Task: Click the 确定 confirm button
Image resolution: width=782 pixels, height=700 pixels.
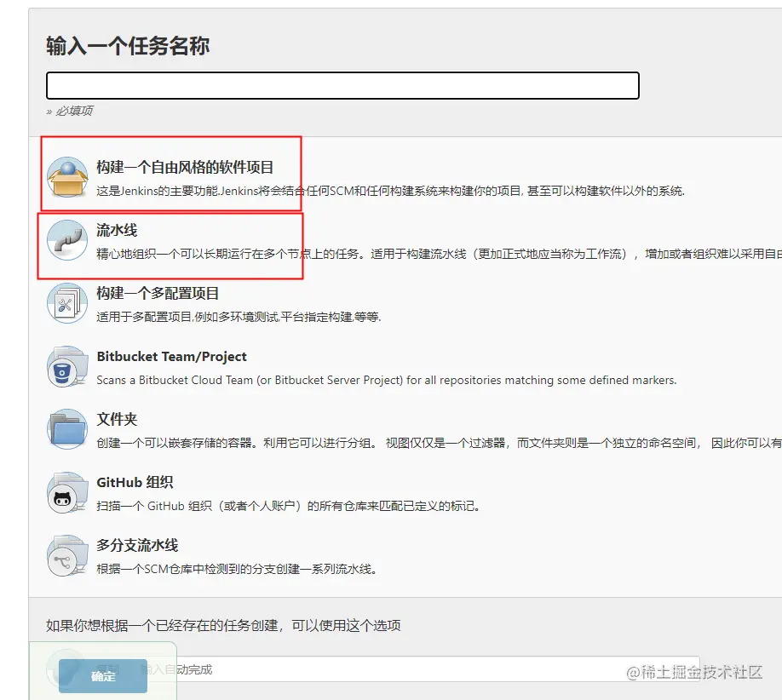Action: tap(103, 676)
